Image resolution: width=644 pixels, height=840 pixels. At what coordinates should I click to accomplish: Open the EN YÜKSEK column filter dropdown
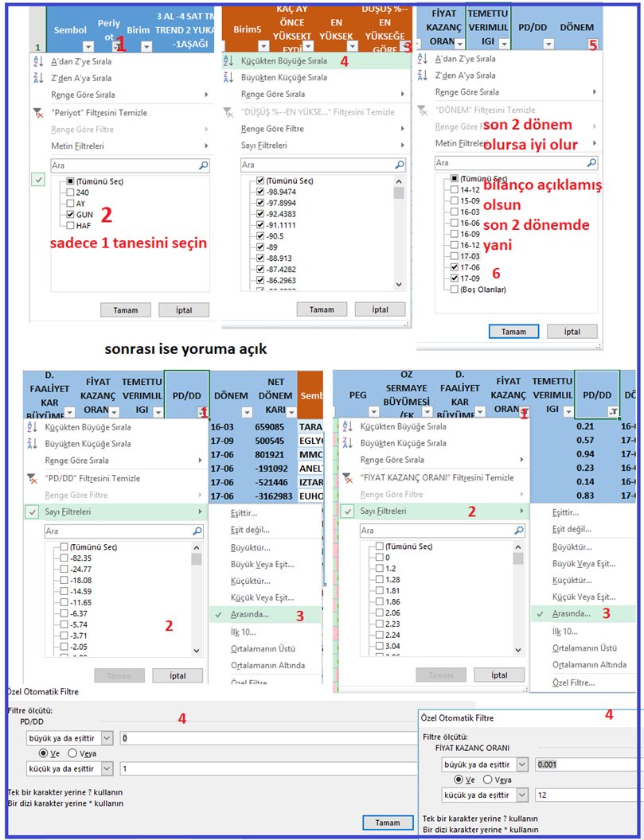(x=352, y=46)
